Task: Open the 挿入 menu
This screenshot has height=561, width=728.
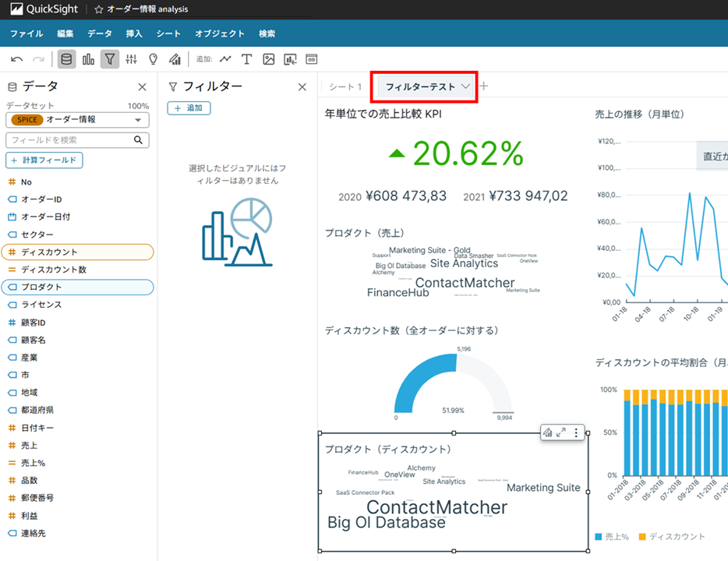Action: (134, 34)
